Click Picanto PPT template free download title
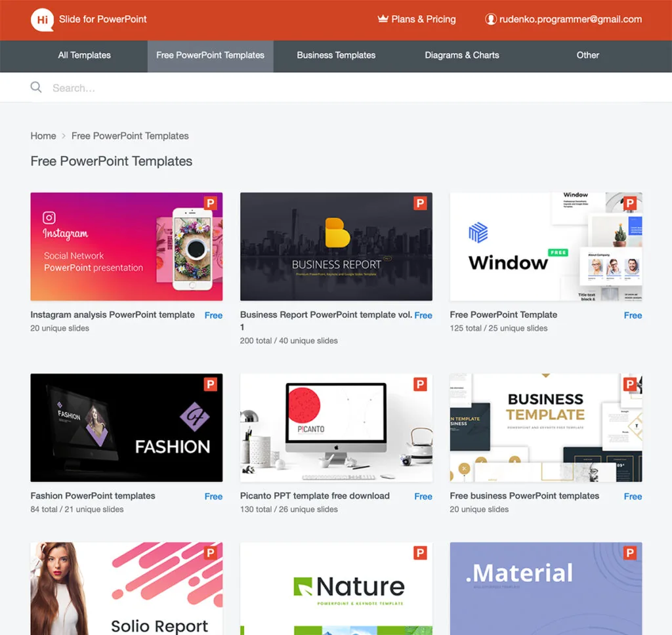The width and height of the screenshot is (672, 635). pyautogui.click(x=314, y=496)
